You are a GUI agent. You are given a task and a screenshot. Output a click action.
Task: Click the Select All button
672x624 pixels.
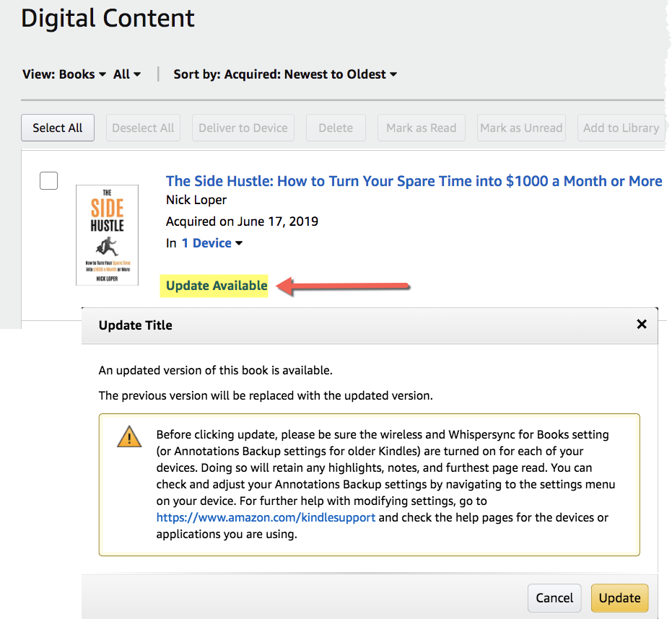coord(58,128)
